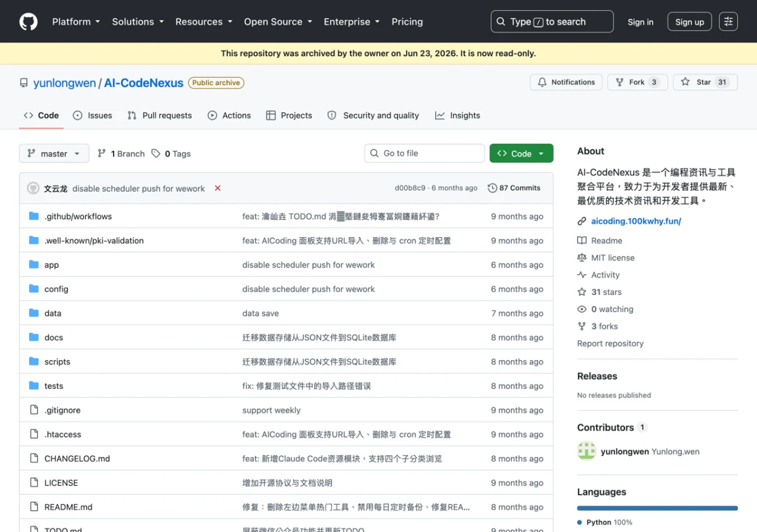This screenshot has height=532, width=757.
Task: Open the 'data save' commit message
Action: coord(261,313)
